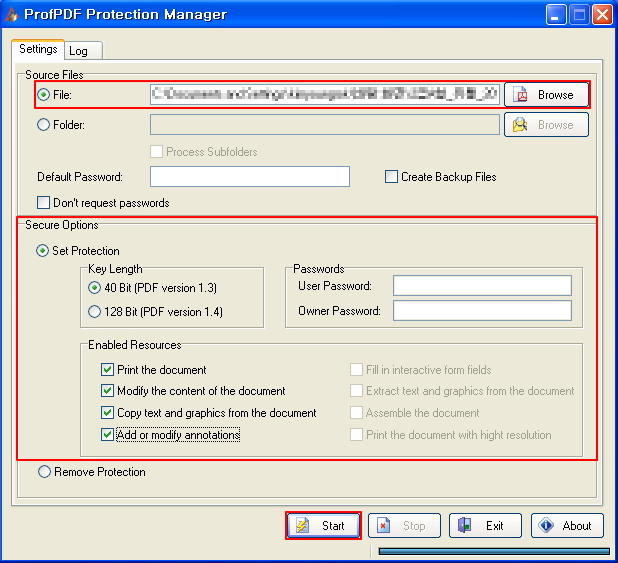Open the Log tab

[83, 51]
